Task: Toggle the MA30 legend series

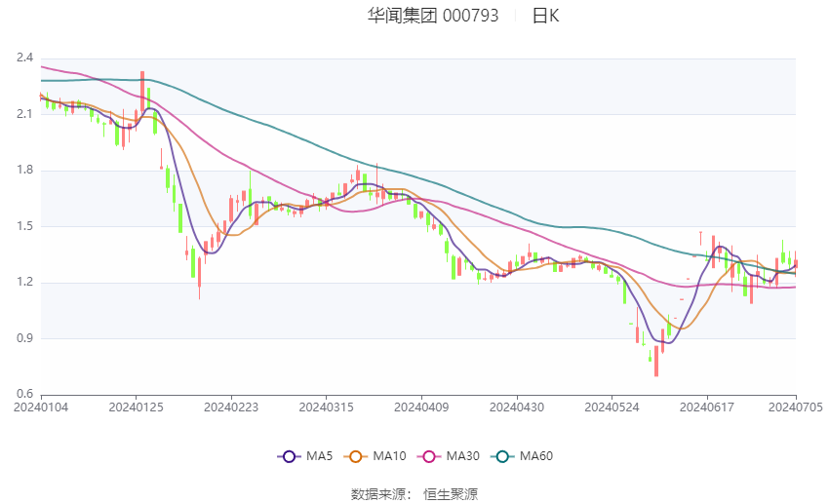Action: [449, 456]
